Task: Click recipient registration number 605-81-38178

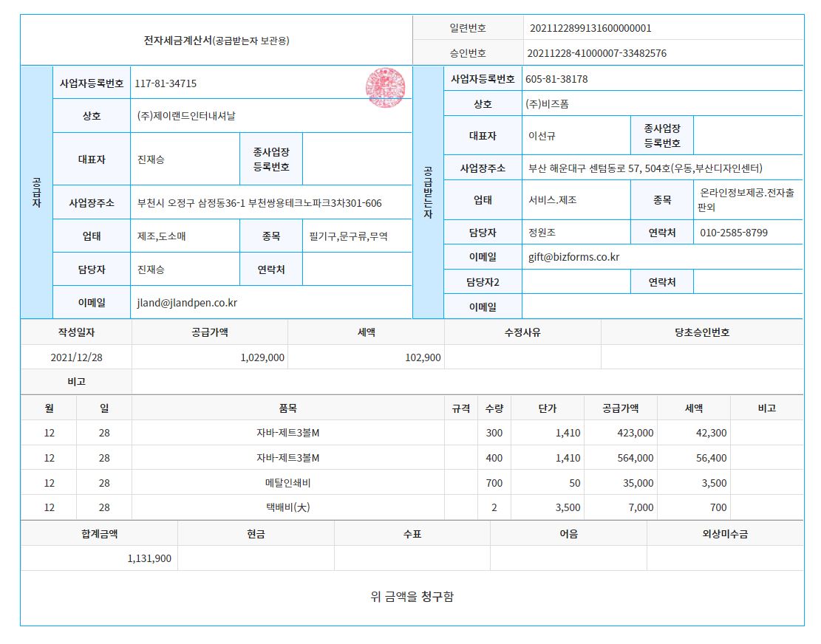Action: (x=556, y=79)
